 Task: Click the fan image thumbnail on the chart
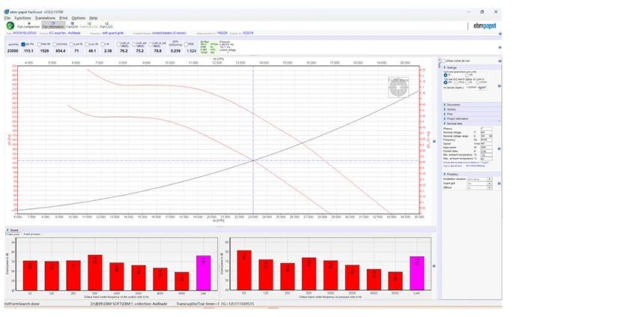398,87
